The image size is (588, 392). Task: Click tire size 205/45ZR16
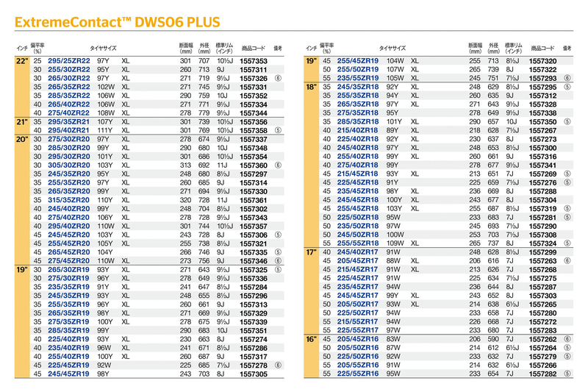click(x=358, y=339)
